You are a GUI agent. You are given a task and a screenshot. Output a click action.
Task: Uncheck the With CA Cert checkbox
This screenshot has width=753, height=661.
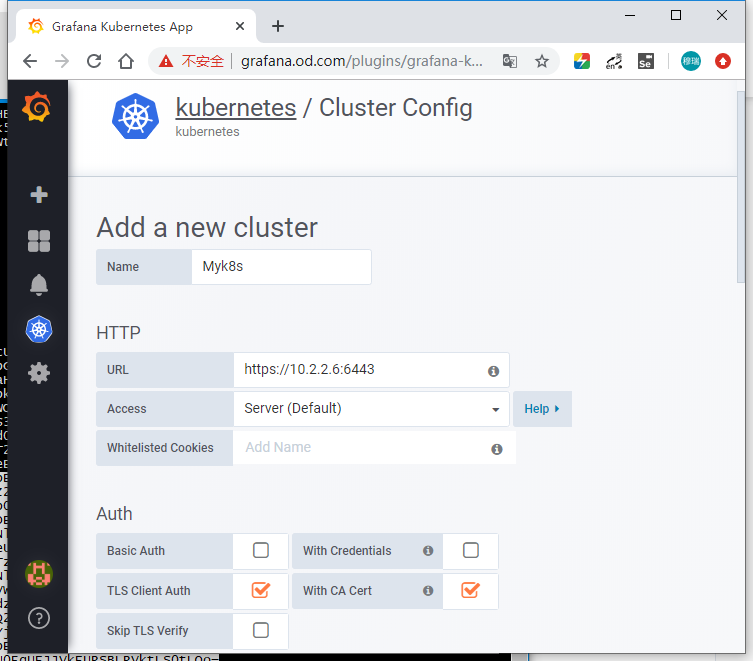(471, 590)
